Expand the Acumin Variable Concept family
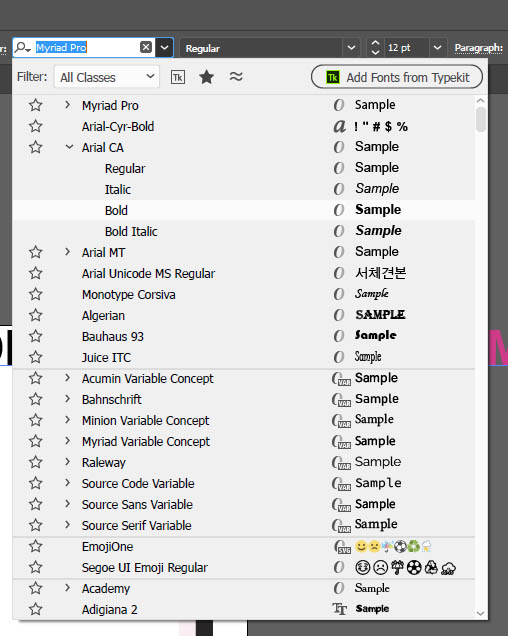508x636 pixels. coord(67,378)
